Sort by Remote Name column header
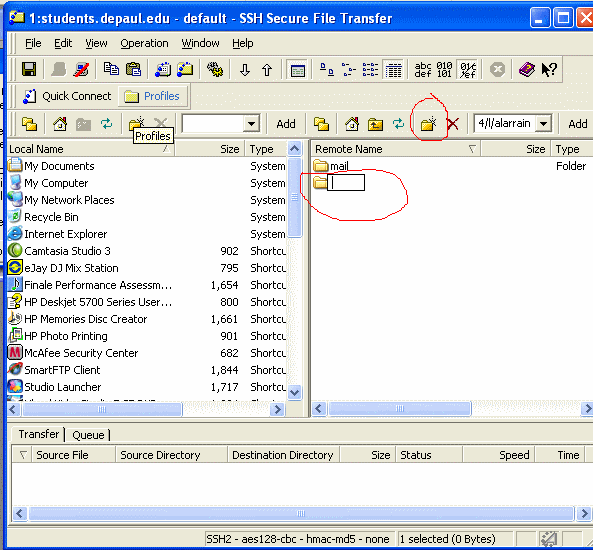 point(396,149)
